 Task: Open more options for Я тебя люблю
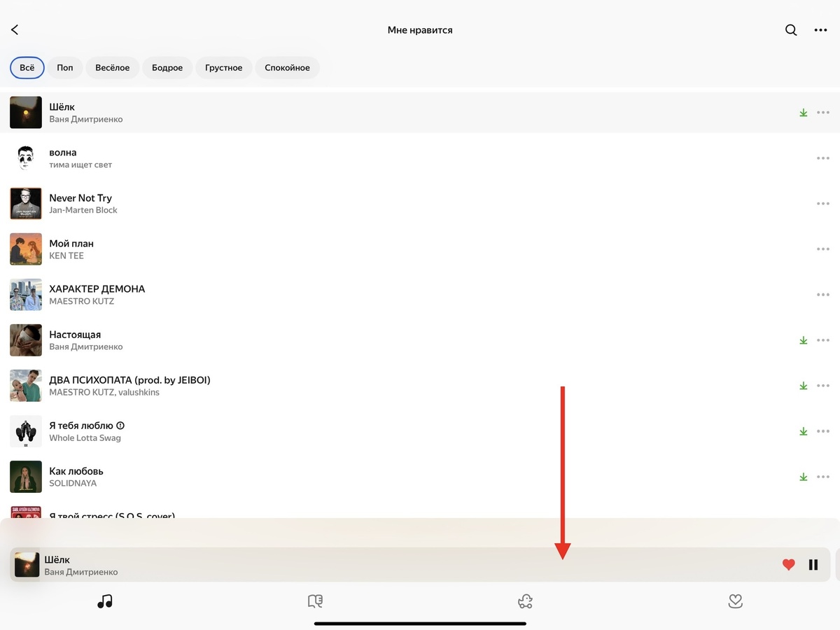(x=823, y=431)
